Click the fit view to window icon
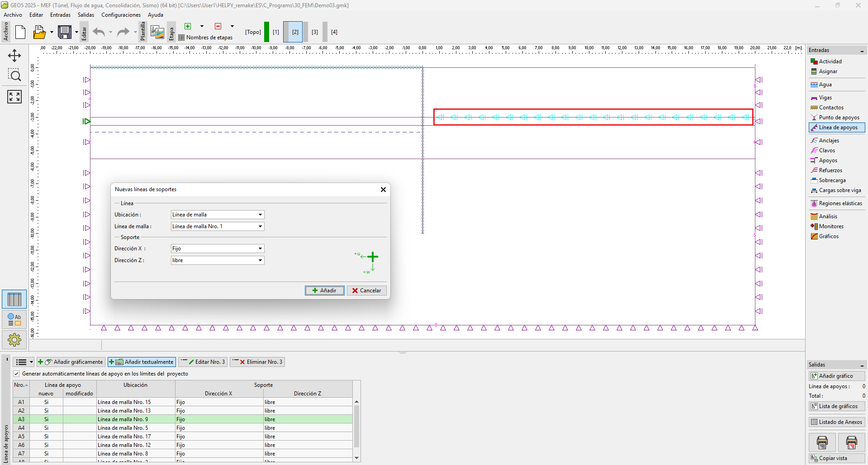This screenshot has width=868, height=465. click(14, 96)
